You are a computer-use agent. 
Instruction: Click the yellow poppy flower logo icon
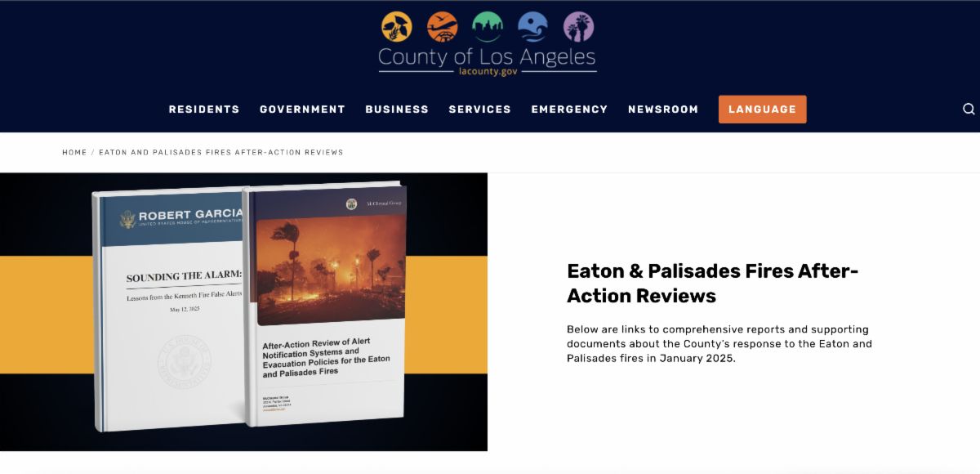(x=397, y=27)
